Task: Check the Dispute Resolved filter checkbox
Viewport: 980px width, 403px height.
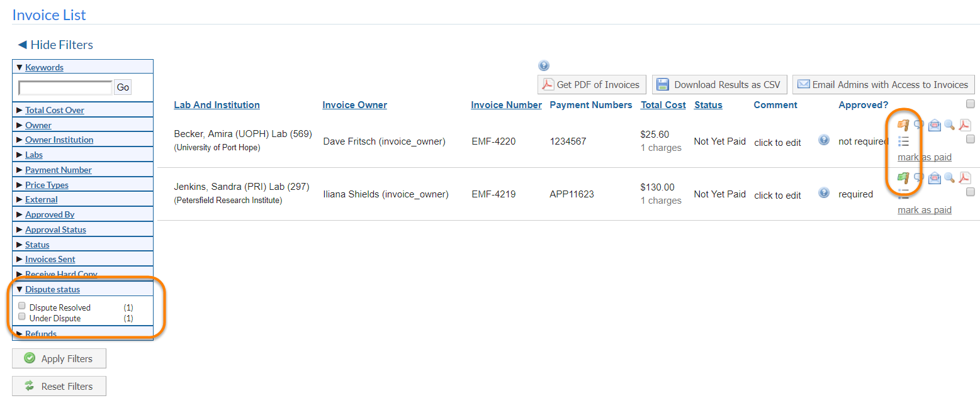Action: [22, 306]
